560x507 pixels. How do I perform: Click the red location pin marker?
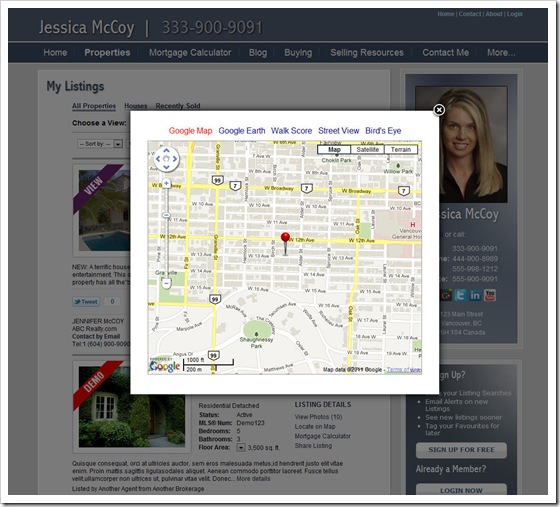[x=285, y=244]
